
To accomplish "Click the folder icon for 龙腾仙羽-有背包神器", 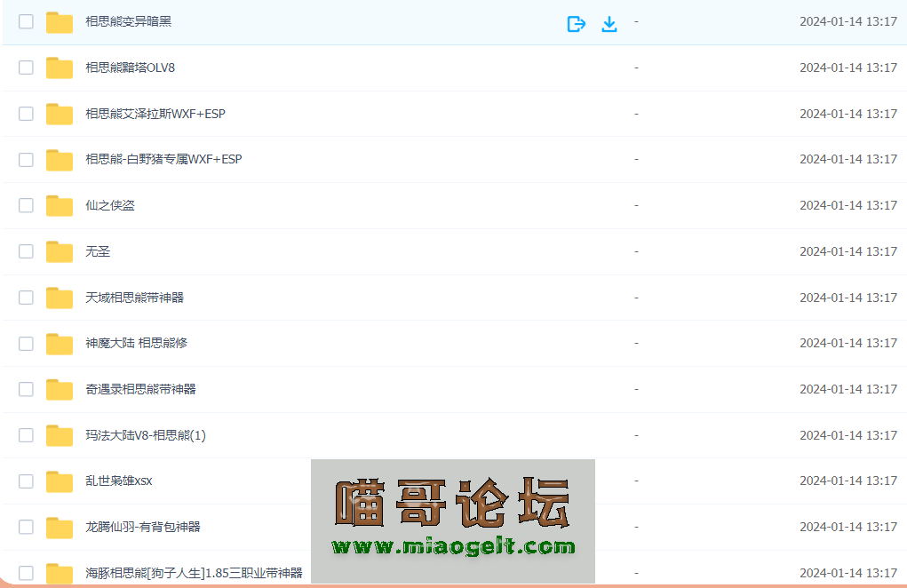I will pyautogui.click(x=60, y=528).
